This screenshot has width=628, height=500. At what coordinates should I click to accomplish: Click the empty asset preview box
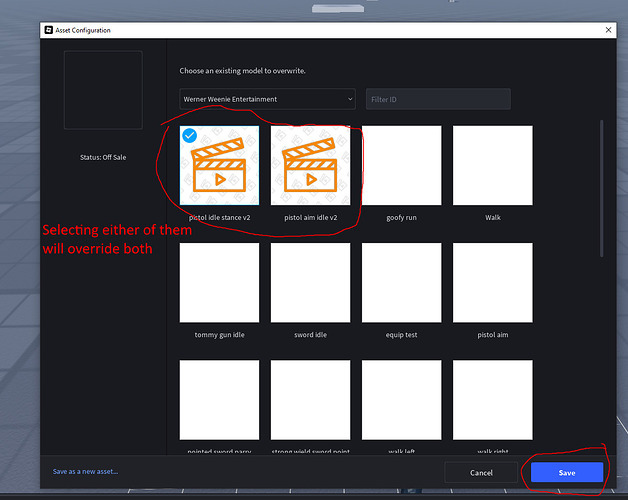pyautogui.click(x=103, y=90)
